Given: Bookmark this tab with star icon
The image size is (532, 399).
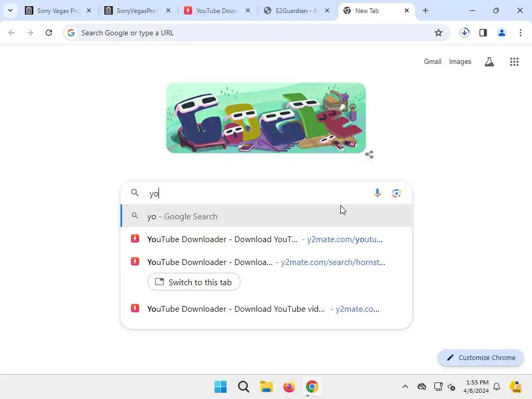Looking at the screenshot, I should (x=438, y=33).
